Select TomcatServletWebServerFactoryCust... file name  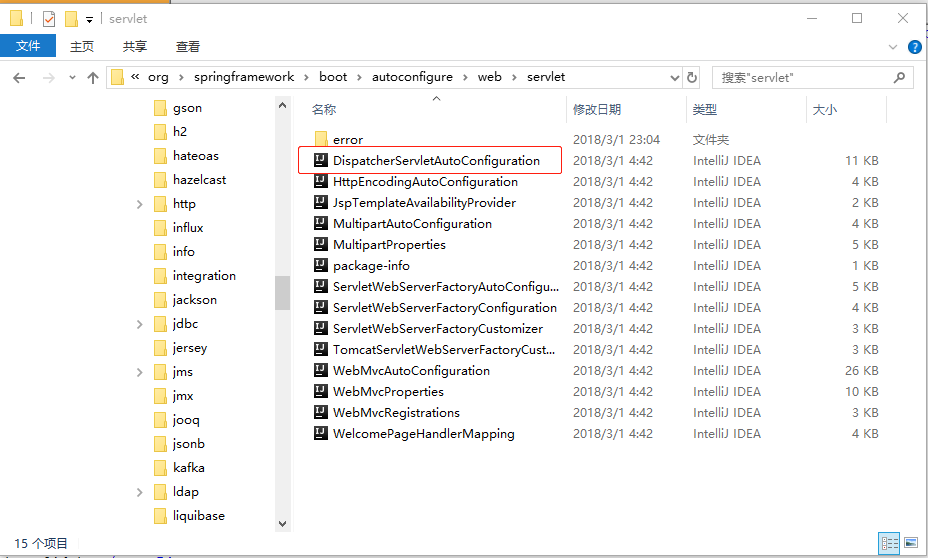coord(444,350)
